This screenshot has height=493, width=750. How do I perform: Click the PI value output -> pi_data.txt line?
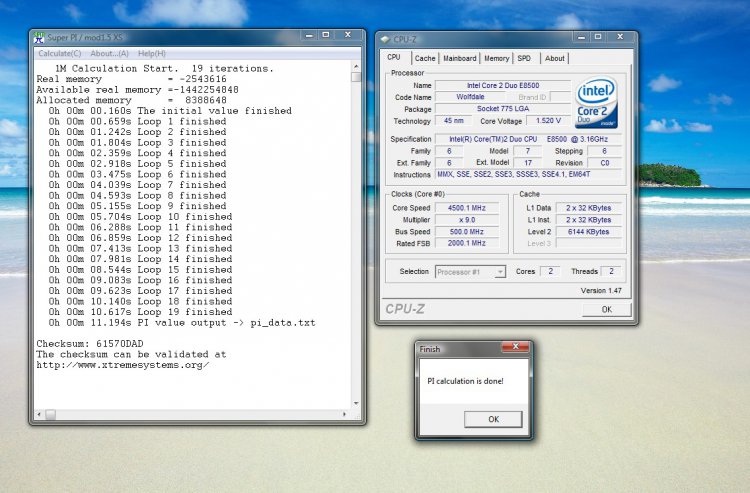pos(182,323)
